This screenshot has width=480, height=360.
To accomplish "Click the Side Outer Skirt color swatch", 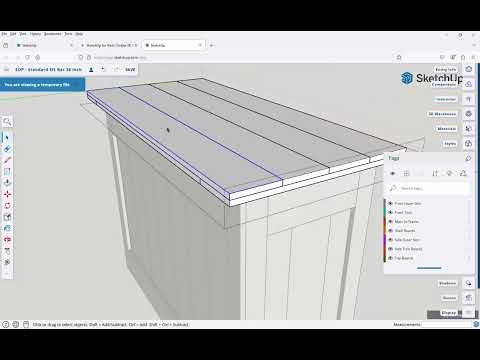I will pos(385,240).
